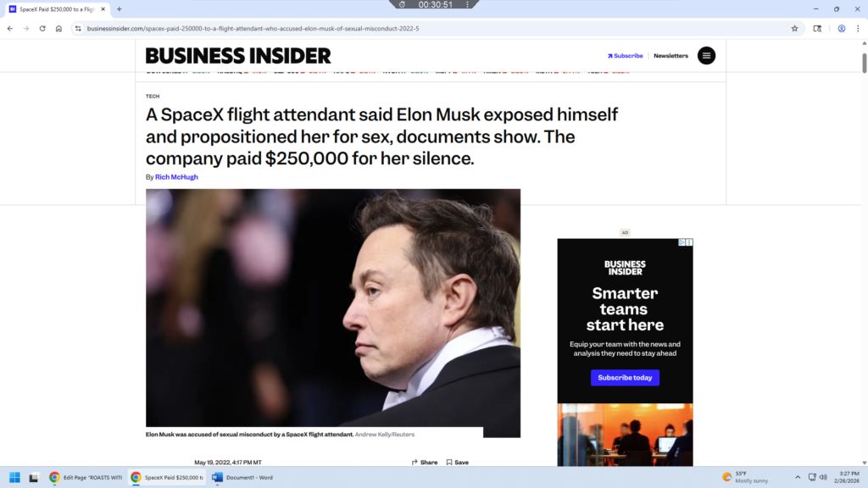This screenshot has height=488, width=868.
Task: Click the browser address bar URL
Action: pyautogui.click(x=253, y=28)
